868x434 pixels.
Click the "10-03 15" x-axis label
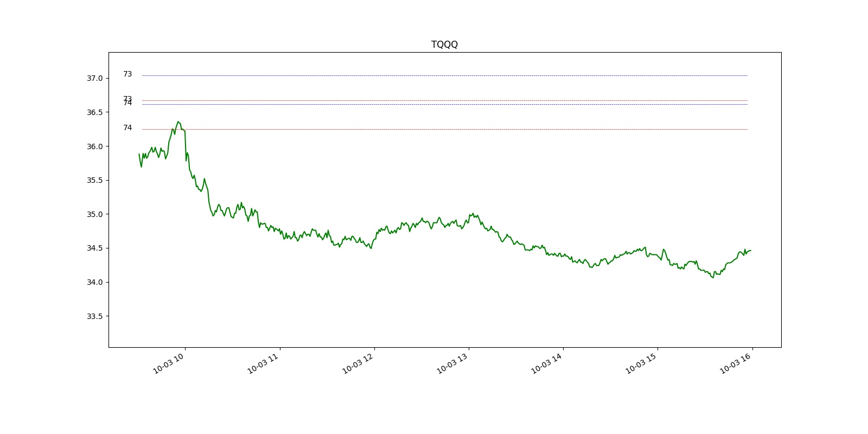[x=642, y=363]
